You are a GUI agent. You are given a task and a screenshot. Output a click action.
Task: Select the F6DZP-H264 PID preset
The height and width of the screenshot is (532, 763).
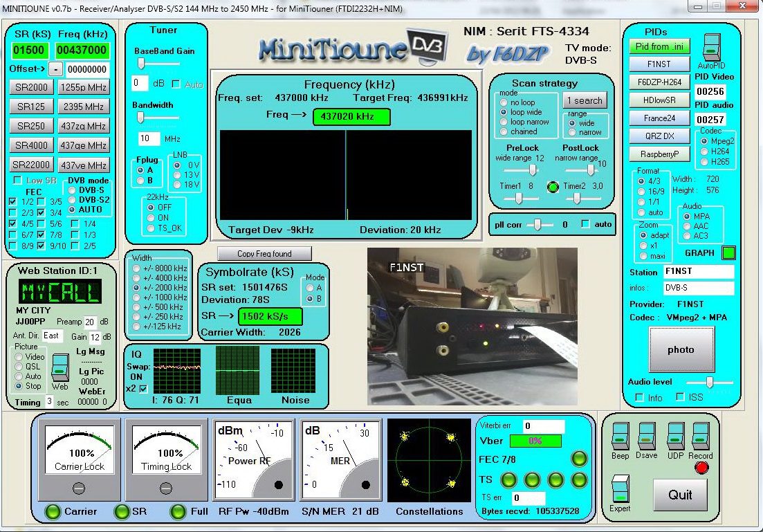click(659, 82)
